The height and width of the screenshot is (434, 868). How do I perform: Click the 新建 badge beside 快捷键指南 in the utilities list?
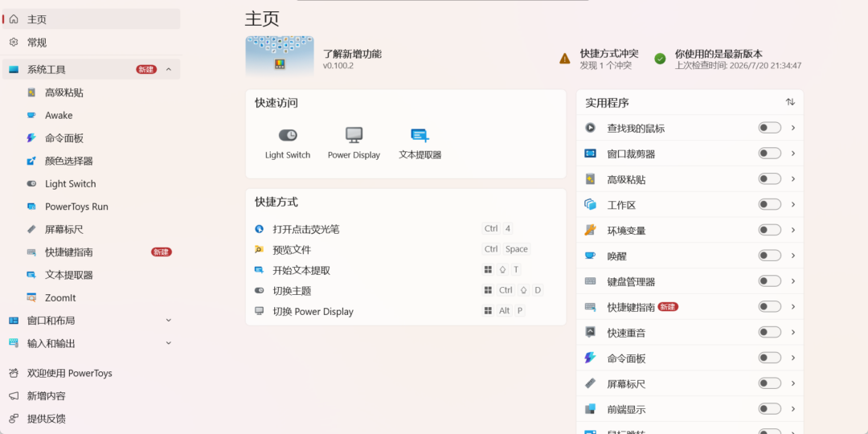(x=668, y=307)
